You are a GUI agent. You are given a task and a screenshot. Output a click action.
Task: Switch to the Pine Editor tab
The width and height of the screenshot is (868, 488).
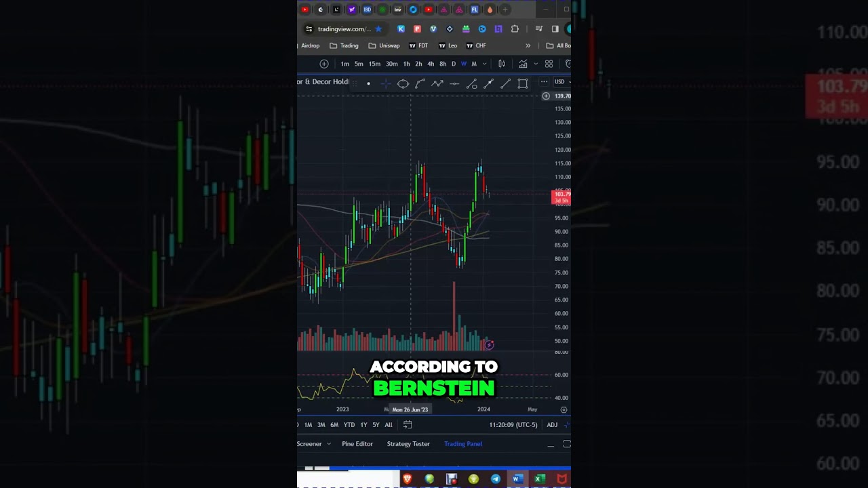coord(357,444)
